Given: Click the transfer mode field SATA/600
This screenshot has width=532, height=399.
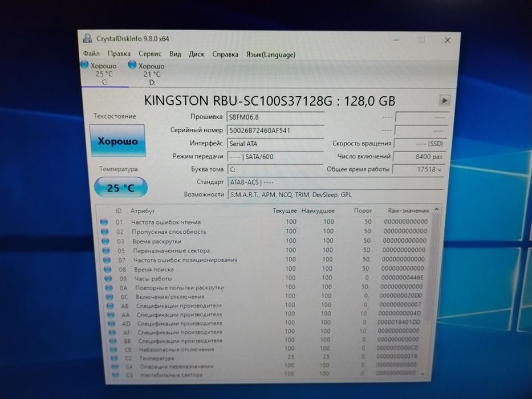Looking at the screenshot, I should point(275,156).
